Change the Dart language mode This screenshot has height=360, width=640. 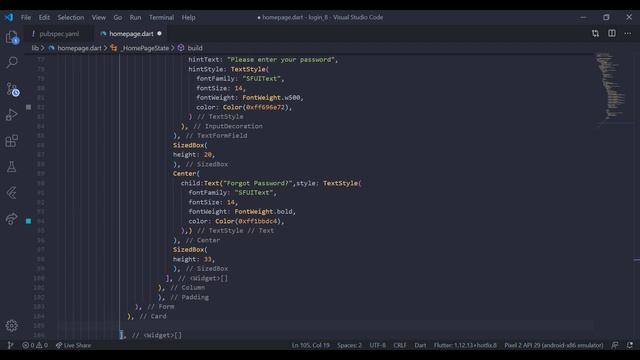420,345
